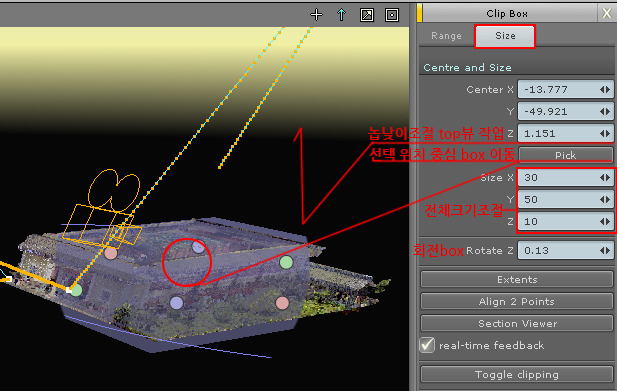Click the square-in-square viewport icon
617x391 pixels.
[392, 15]
